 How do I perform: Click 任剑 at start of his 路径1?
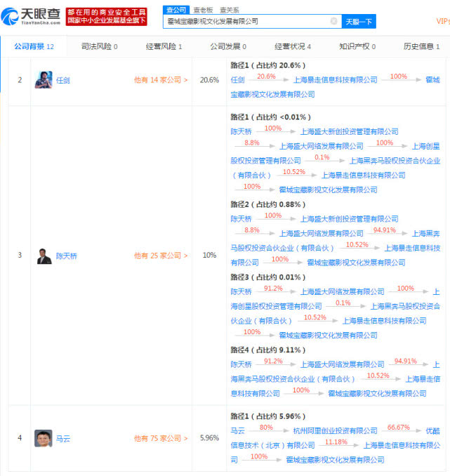tap(237, 80)
